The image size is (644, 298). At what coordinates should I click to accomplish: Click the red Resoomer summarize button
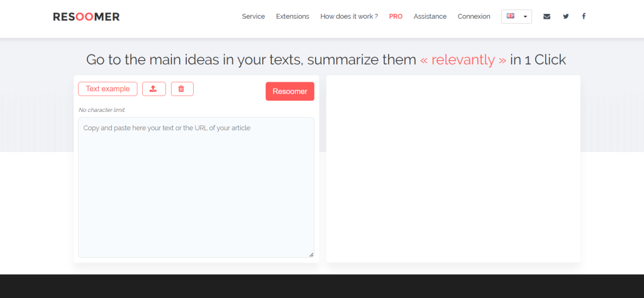click(290, 92)
